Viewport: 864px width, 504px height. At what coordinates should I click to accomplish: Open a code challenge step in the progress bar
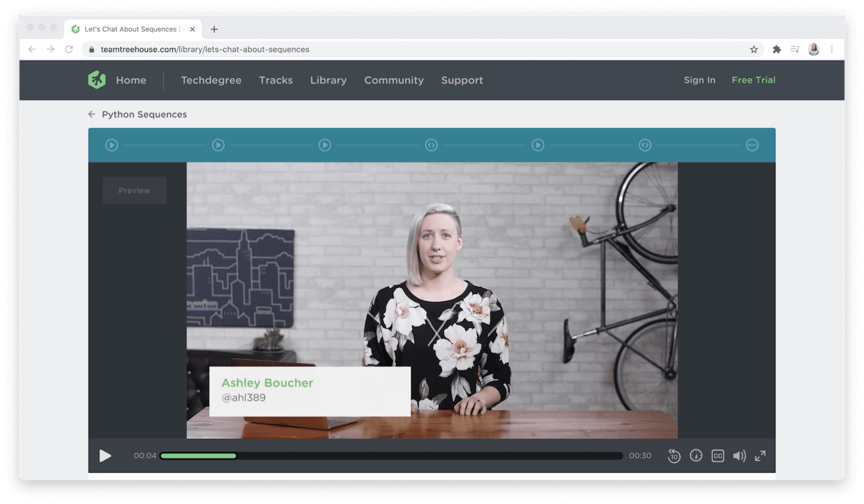click(431, 145)
